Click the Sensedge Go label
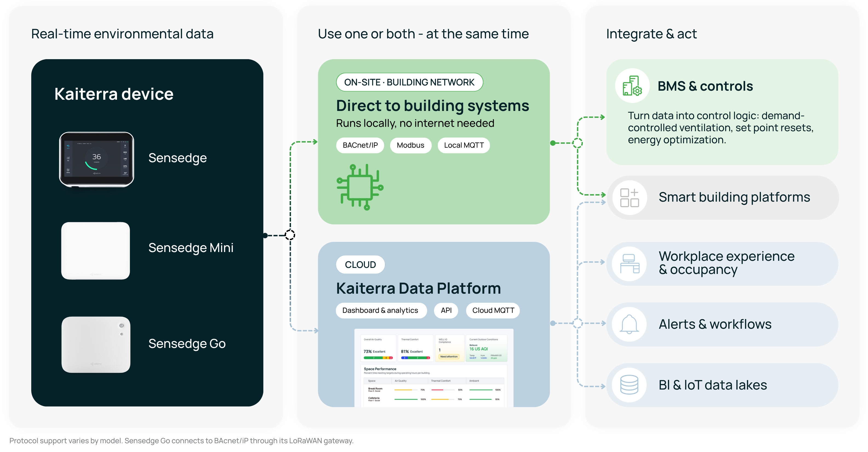This screenshot has height=452, width=868. click(187, 344)
